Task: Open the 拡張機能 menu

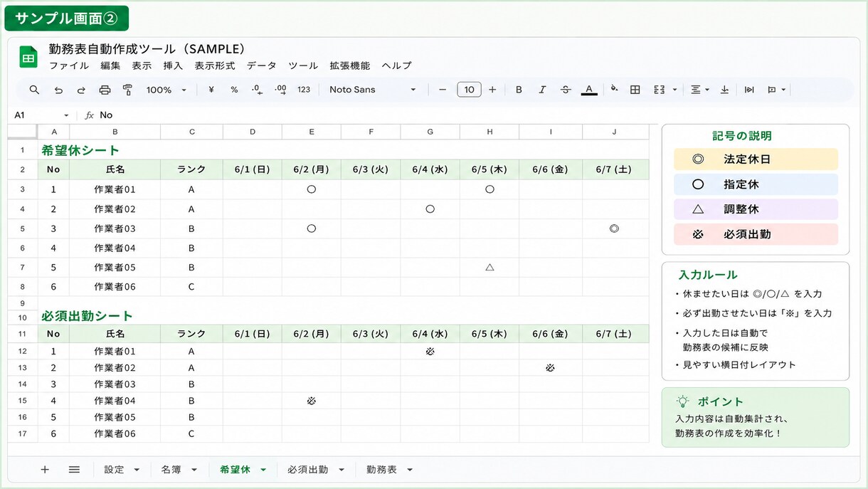Action: (x=349, y=65)
